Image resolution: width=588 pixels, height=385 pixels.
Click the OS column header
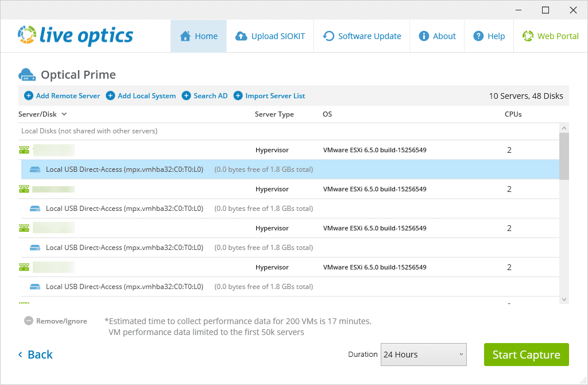pyautogui.click(x=327, y=114)
